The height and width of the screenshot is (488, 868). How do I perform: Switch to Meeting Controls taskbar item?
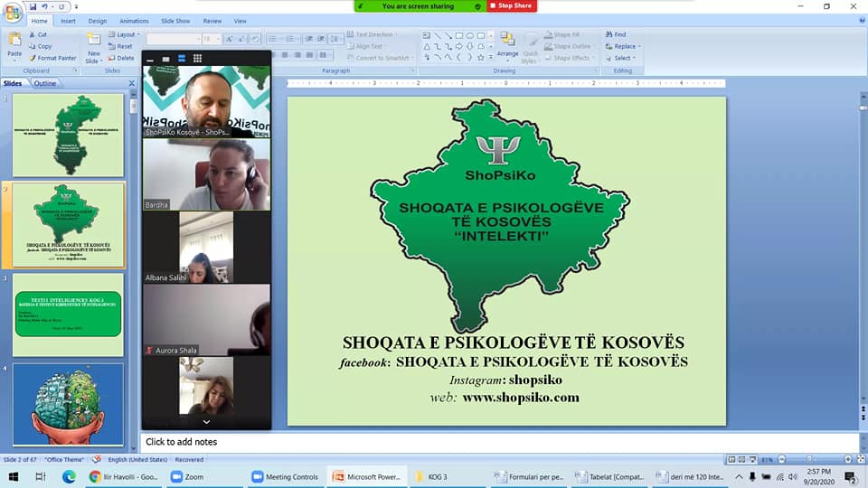pos(285,476)
